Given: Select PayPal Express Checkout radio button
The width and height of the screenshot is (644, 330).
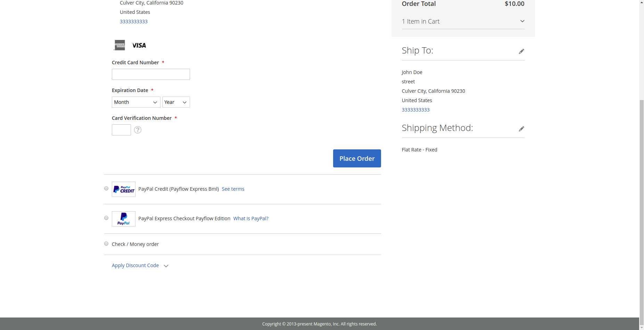Looking at the screenshot, I should click(x=106, y=218).
